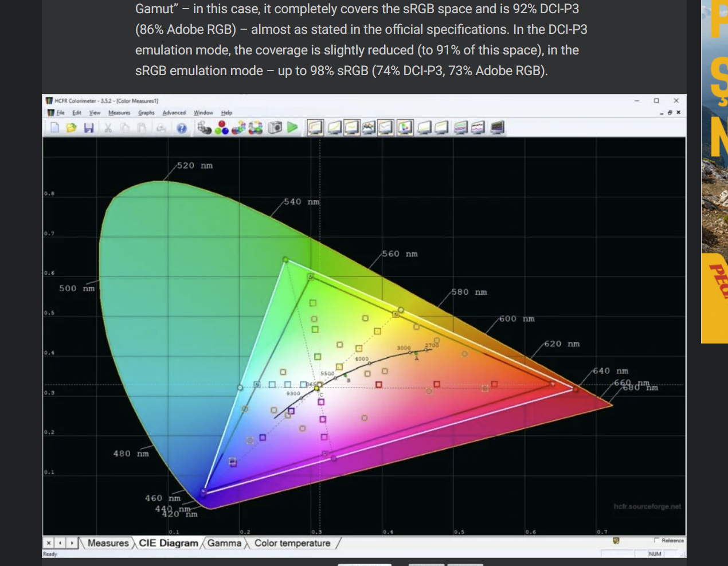Click the Open folder toolbar icon
This screenshot has width=728, height=566.
71,127
